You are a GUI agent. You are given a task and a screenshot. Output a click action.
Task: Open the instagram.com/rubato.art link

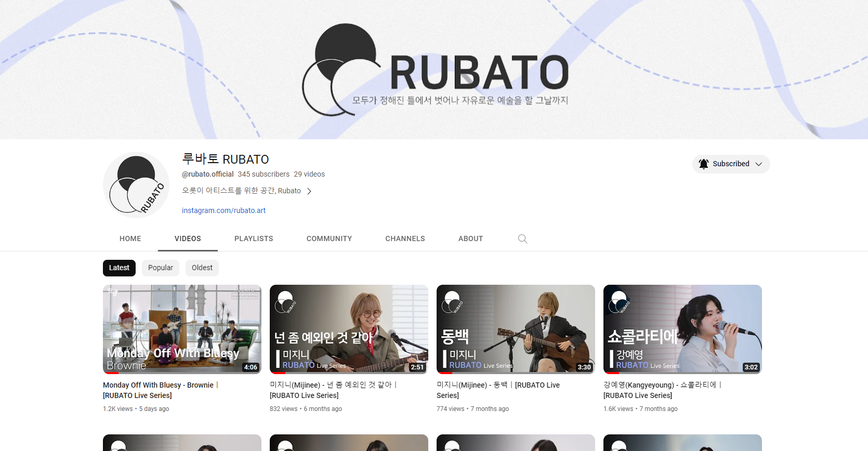(223, 210)
